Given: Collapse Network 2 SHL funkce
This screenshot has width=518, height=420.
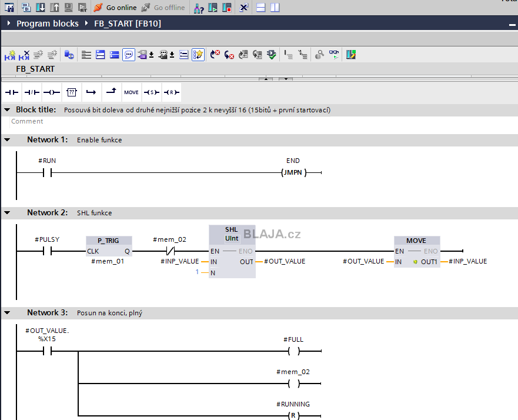Looking at the screenshot, I should 7,213.
